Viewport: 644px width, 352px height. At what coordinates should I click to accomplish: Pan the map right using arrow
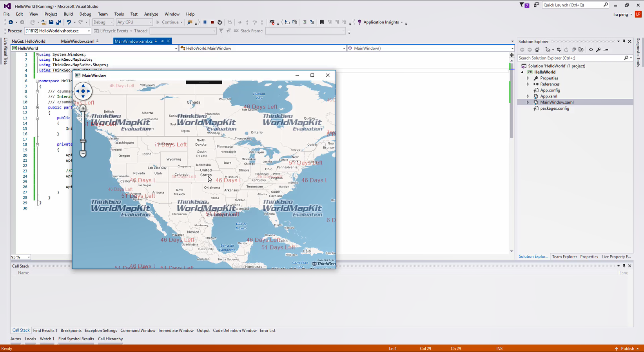click(89, 91)
